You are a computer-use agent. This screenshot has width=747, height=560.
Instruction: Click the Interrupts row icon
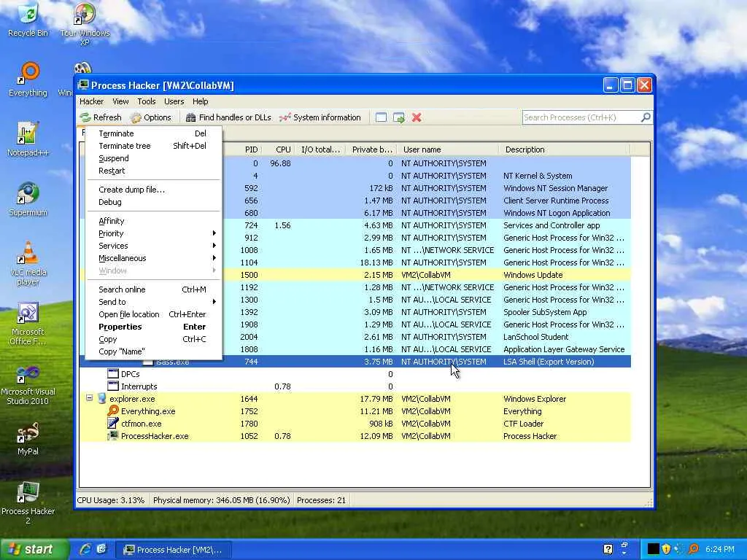[113, 386]
